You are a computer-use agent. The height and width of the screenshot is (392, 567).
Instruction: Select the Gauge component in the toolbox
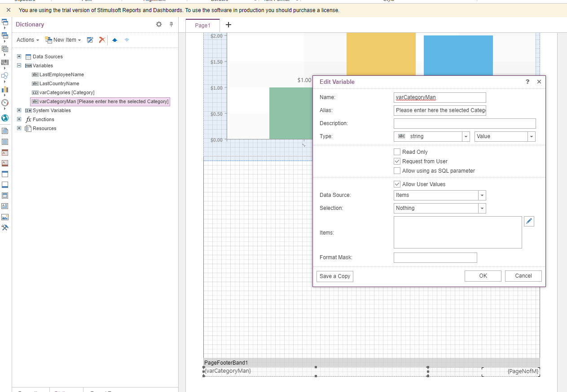(x=5, y=102)
